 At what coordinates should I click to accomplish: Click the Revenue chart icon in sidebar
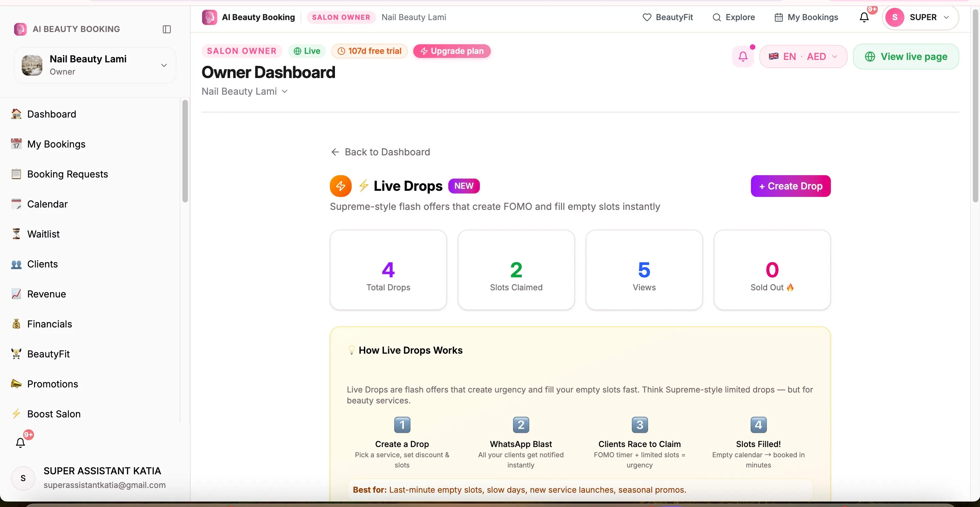pyautogui.click(x=16, y=294)
